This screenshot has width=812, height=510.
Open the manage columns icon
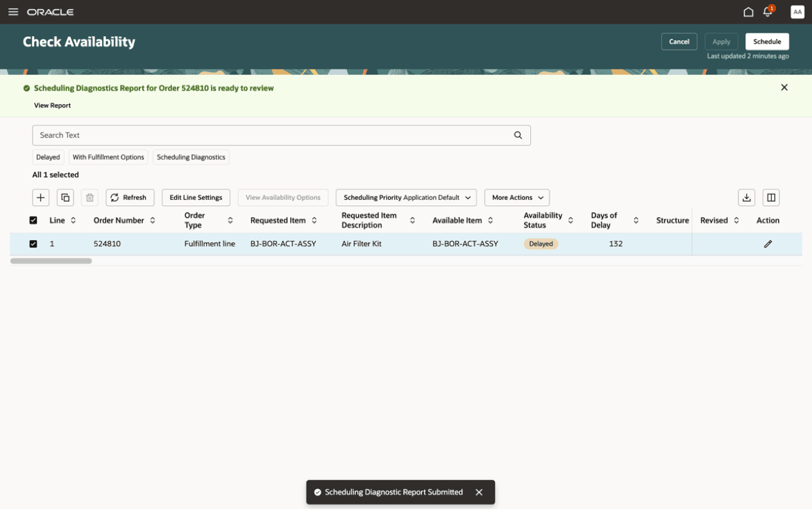771,197
